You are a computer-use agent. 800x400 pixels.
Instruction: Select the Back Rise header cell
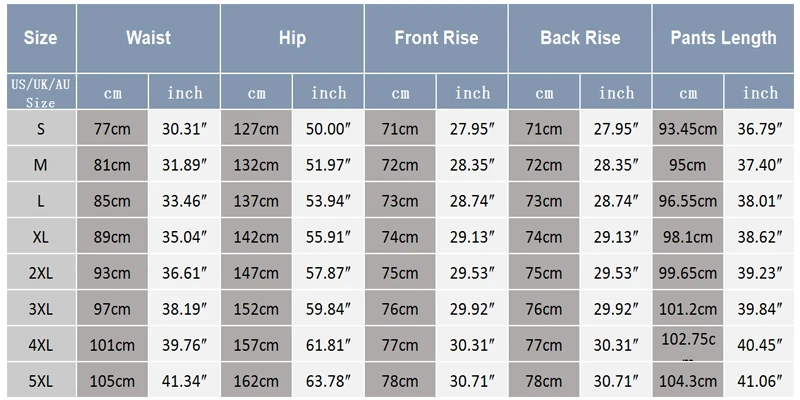(x=580, y=38)
